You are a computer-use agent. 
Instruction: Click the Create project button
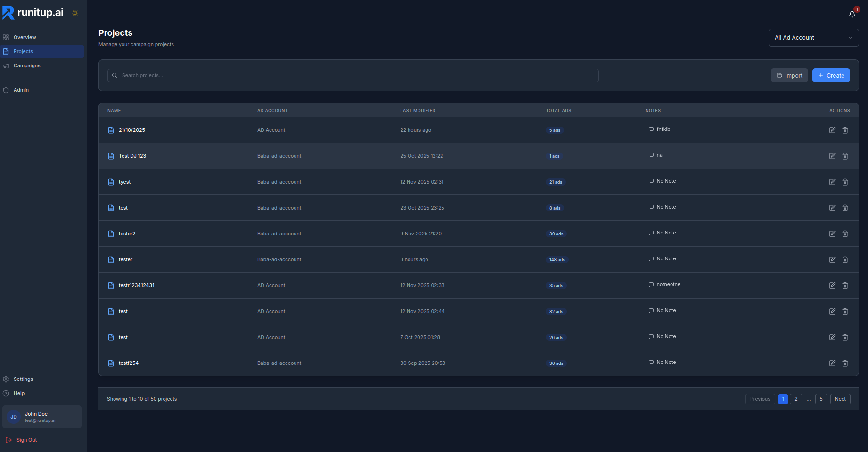click(x=831, y=76)
